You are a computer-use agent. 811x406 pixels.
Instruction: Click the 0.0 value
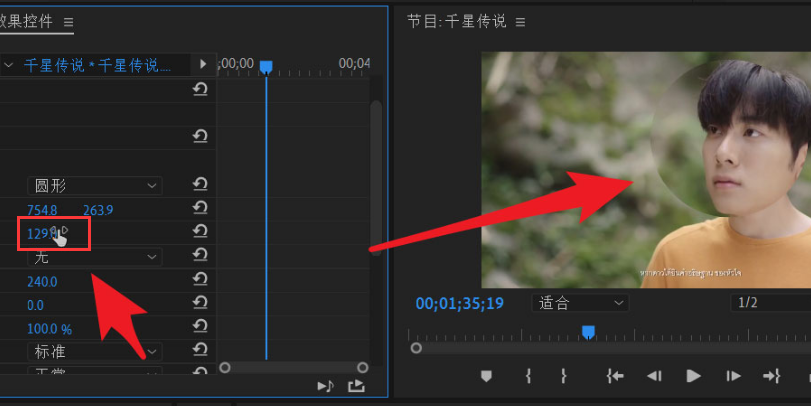(x=35, y=306)
